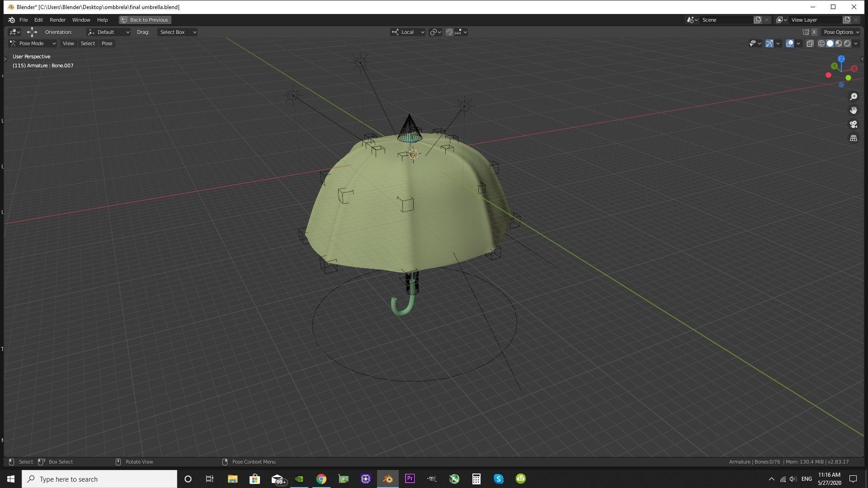
Task: Expand the toolbar with left edge arrow
Action: 5,59
